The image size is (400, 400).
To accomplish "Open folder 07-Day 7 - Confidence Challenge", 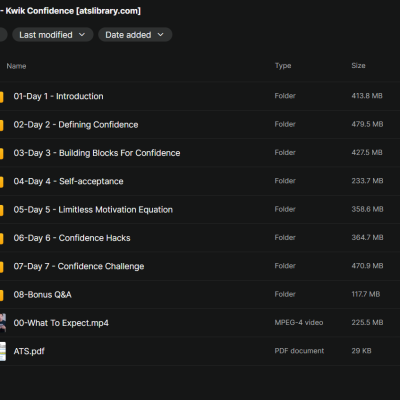I will pos(79,266).
